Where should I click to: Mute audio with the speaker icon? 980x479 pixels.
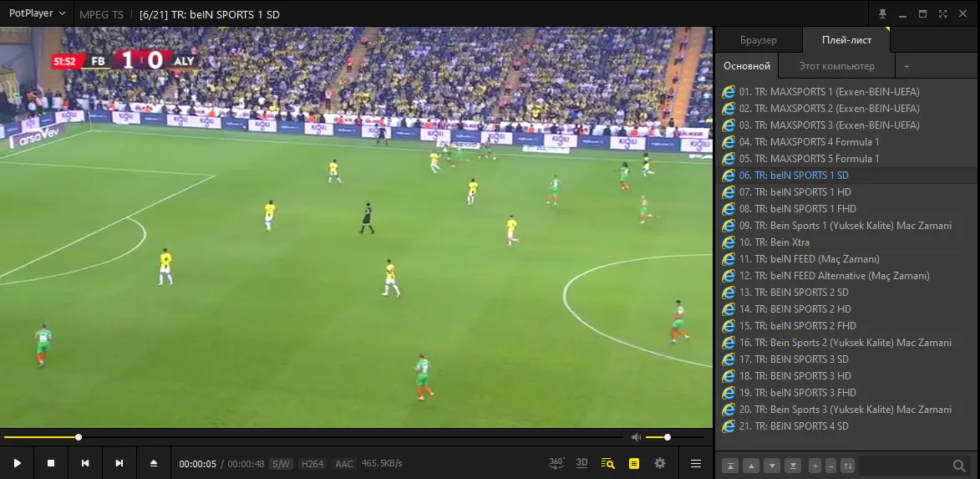click(636, 437)
